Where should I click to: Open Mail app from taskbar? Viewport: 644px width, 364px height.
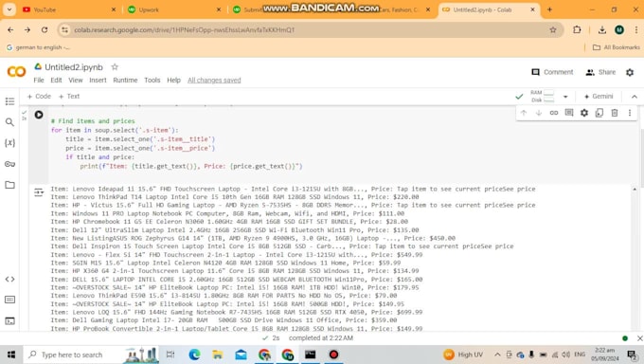[x=241, y=355]
